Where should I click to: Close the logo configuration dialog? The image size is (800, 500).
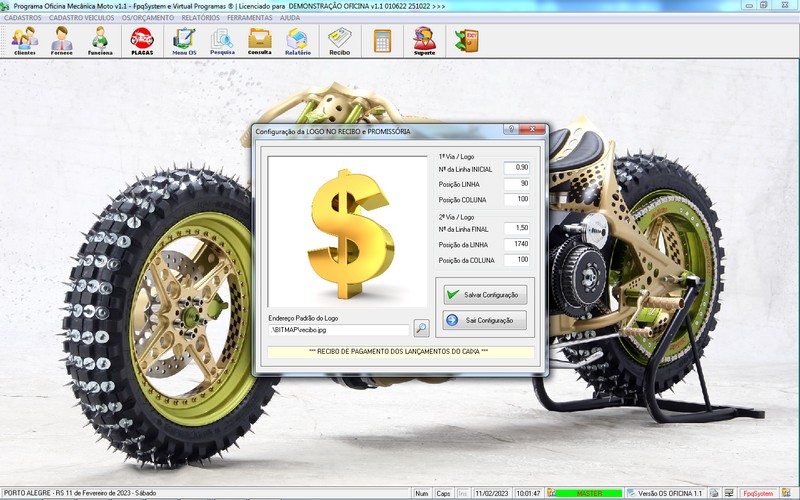click(533, 129)
